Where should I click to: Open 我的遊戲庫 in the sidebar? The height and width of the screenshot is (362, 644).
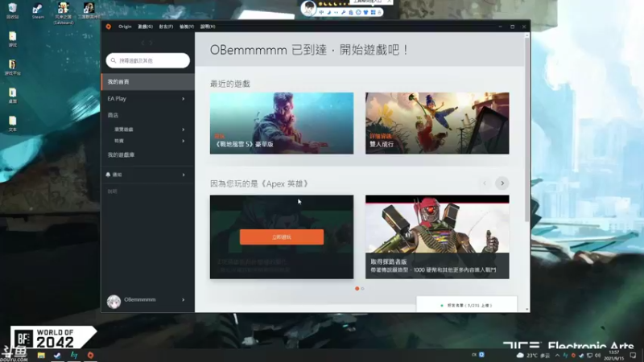click(x=122, y=154)
